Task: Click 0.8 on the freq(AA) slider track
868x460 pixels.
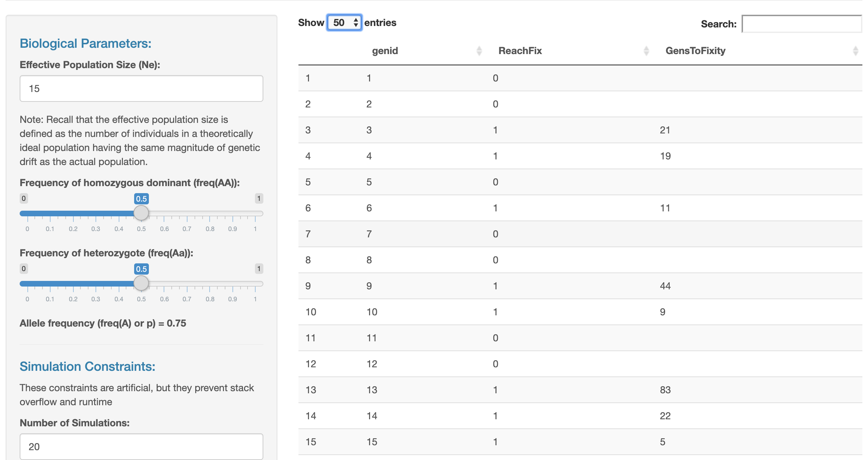Action: [x=210, y=213]
